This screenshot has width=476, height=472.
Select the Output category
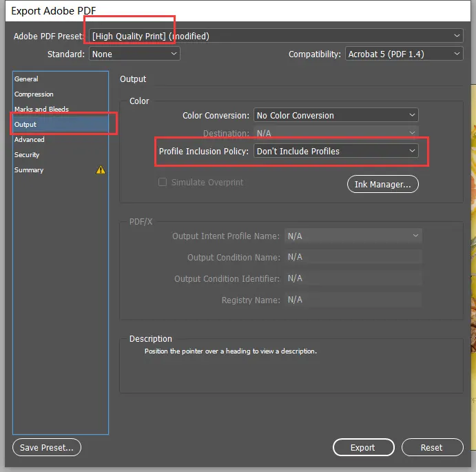(x=61, y=124)
